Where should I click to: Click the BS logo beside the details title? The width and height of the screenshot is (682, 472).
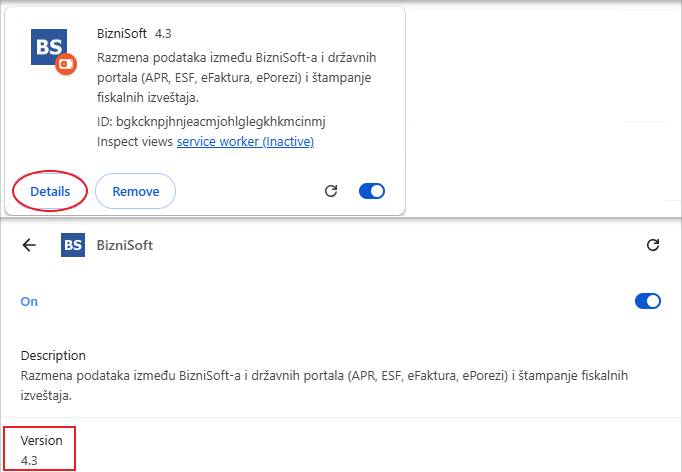coord(73,245)
